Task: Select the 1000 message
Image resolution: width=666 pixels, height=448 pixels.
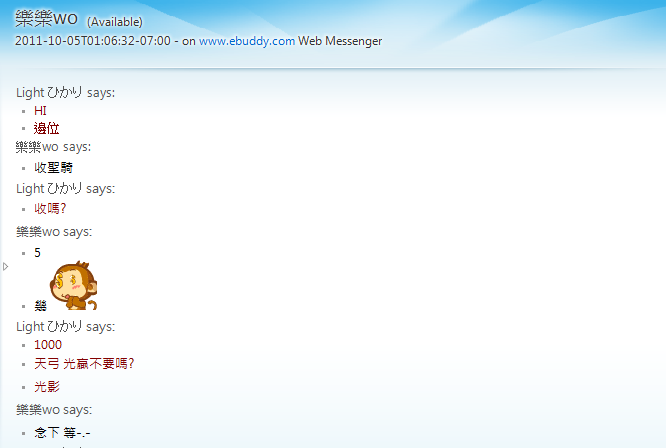Action: 47,345
